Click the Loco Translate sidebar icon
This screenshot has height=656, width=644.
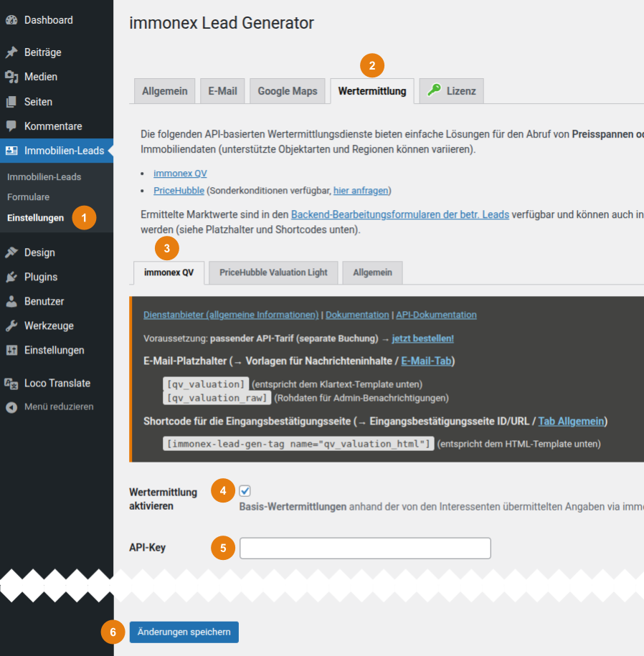pos(11,383)
